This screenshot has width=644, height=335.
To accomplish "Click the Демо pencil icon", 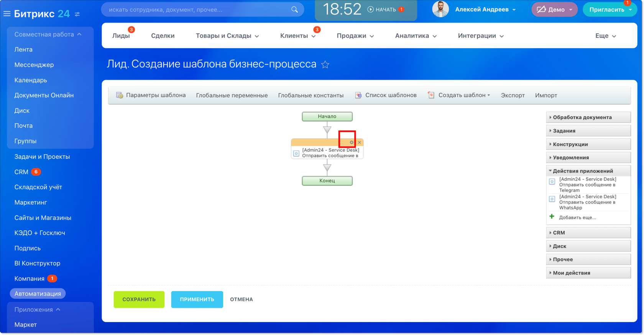I will (541, 10).
